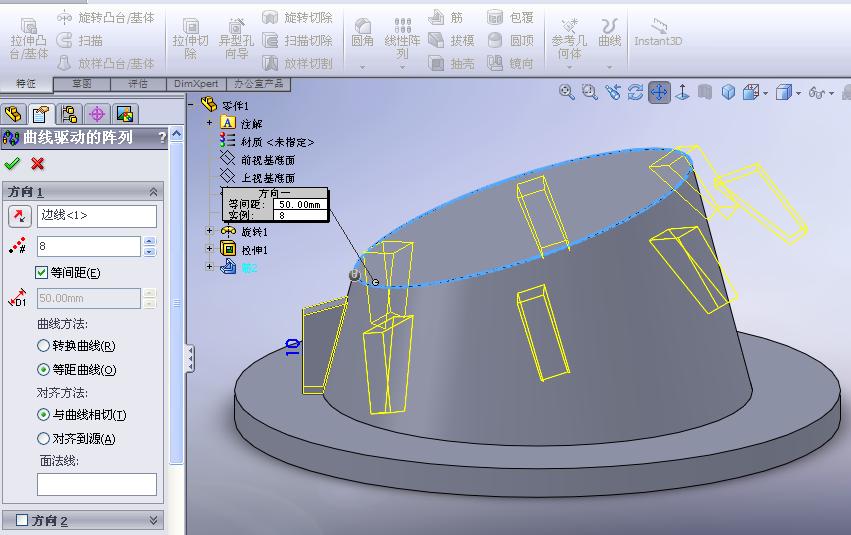Select the 等距曲线(O) radio option
Image resolution: width=851 pixels, height=535 pixels.
(43, 370)
